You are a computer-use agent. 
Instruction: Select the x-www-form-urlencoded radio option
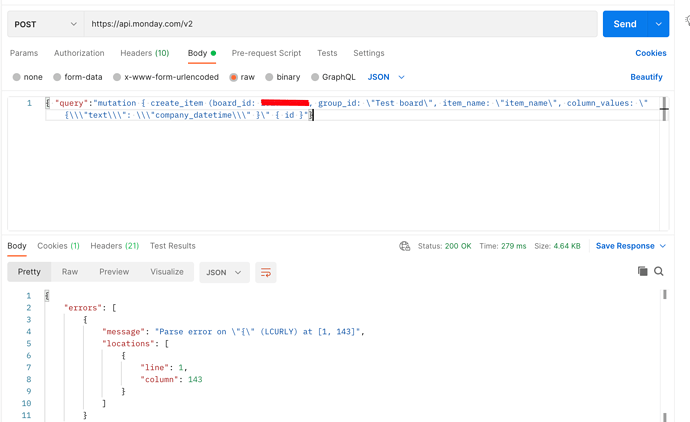point(166,77)
